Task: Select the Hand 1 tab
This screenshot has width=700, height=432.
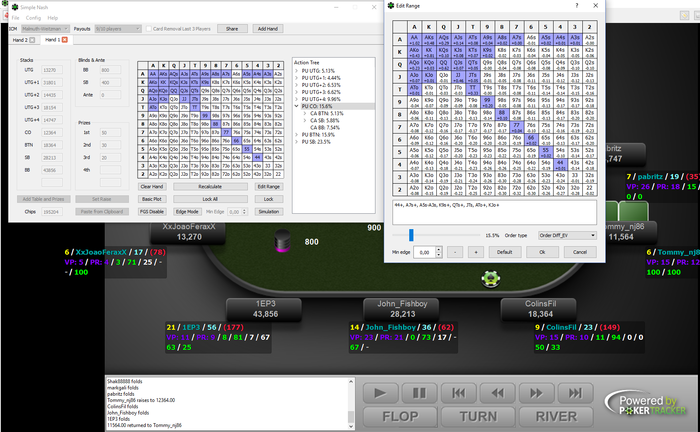Action: point(56,40)
